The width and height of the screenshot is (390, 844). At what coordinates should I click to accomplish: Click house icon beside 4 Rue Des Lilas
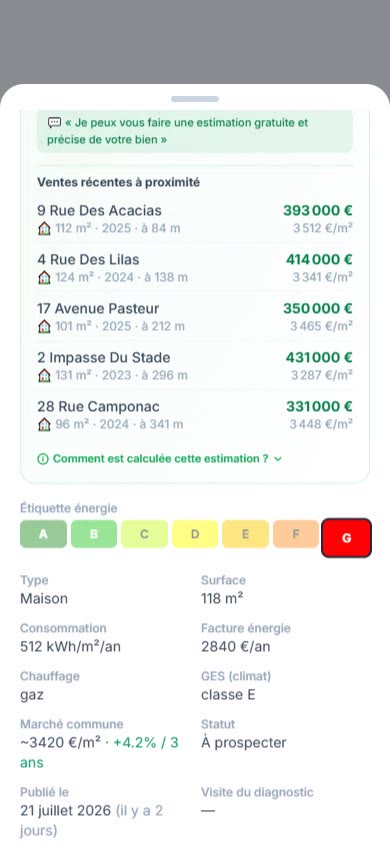[x=44, y=278]
